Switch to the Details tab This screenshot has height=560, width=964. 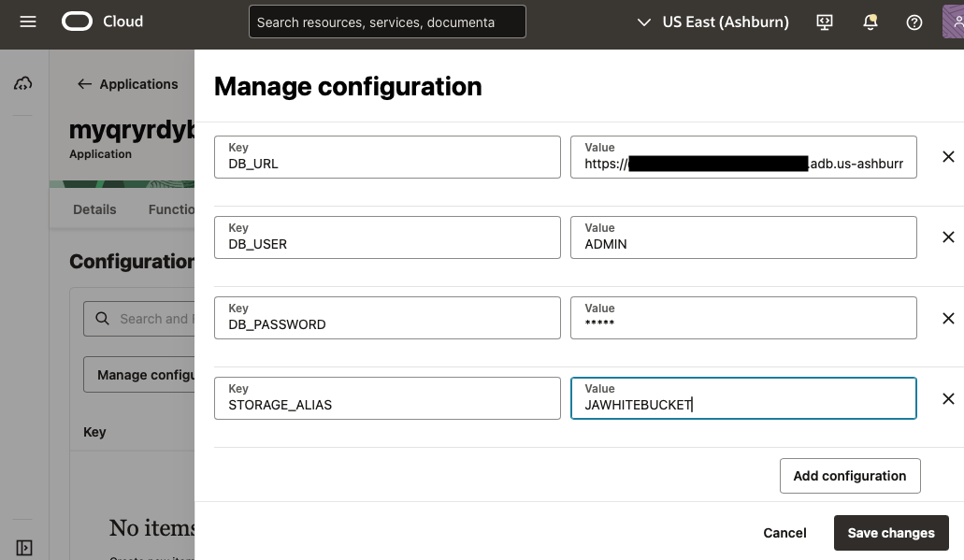94,209
